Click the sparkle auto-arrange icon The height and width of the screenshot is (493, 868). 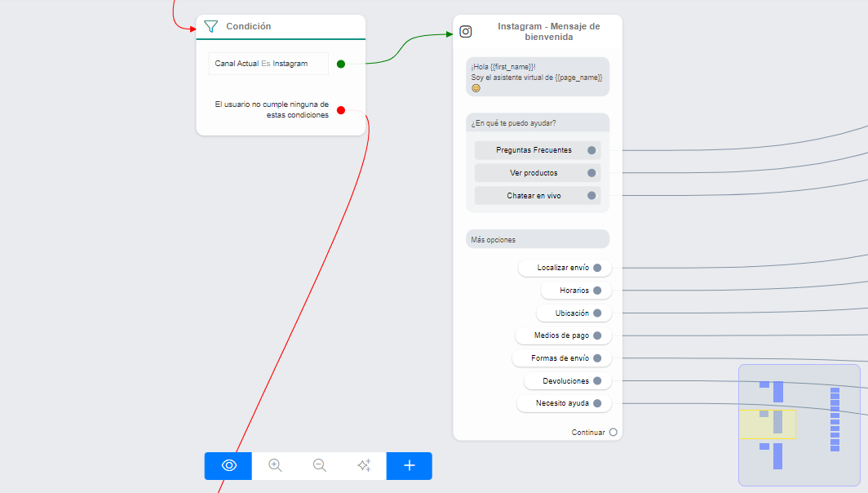point(364,465)
